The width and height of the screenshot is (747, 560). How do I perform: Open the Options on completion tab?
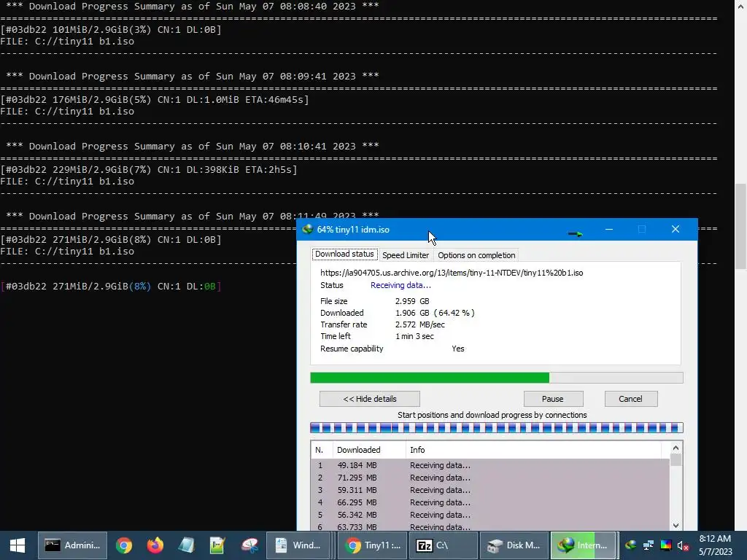click(x=476, y=255)
